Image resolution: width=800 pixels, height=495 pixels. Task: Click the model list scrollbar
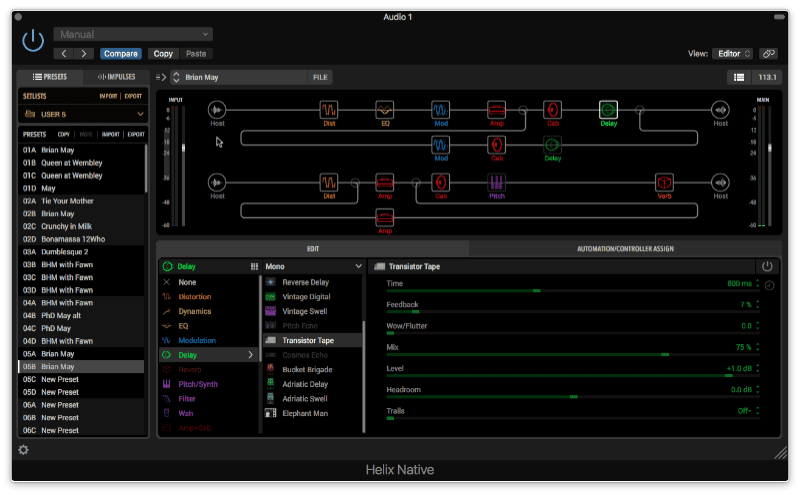364,377
